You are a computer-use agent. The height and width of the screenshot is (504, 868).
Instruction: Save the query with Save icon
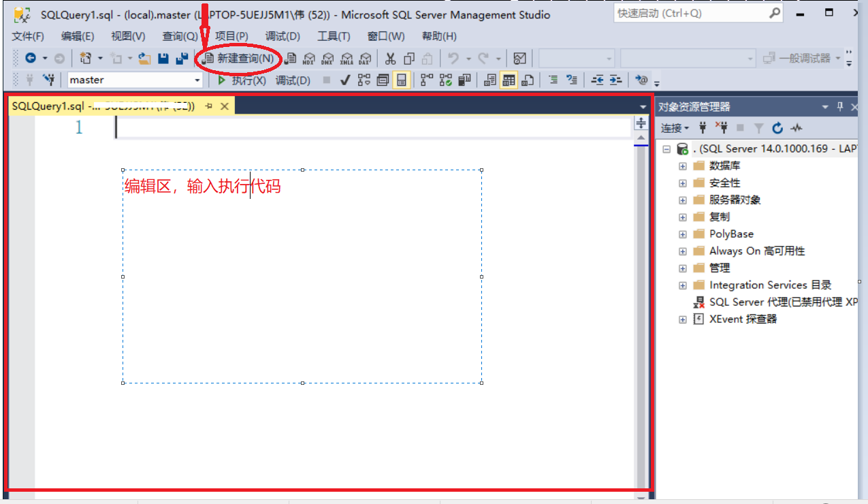click(163, 59)
